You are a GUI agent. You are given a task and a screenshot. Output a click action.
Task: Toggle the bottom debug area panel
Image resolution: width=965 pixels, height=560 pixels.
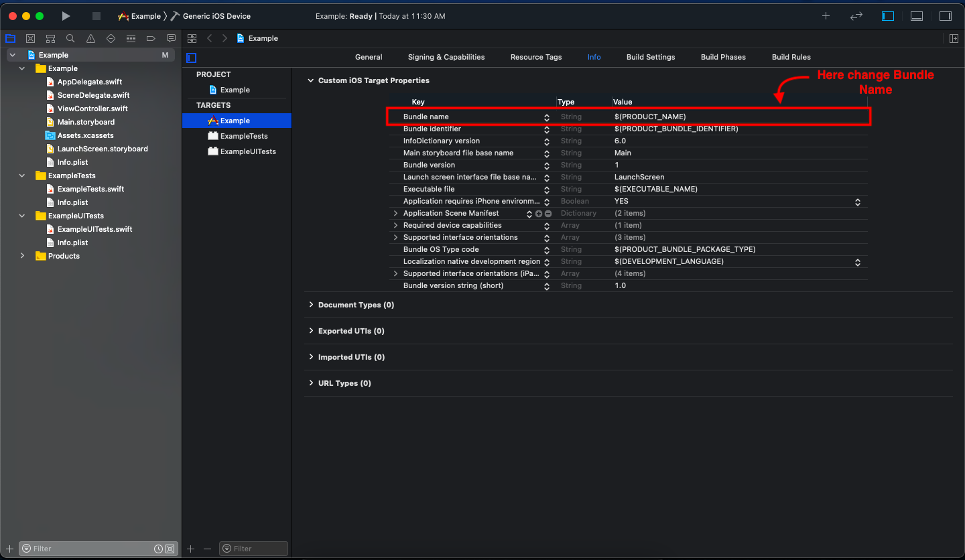click(x=917, y=16)
